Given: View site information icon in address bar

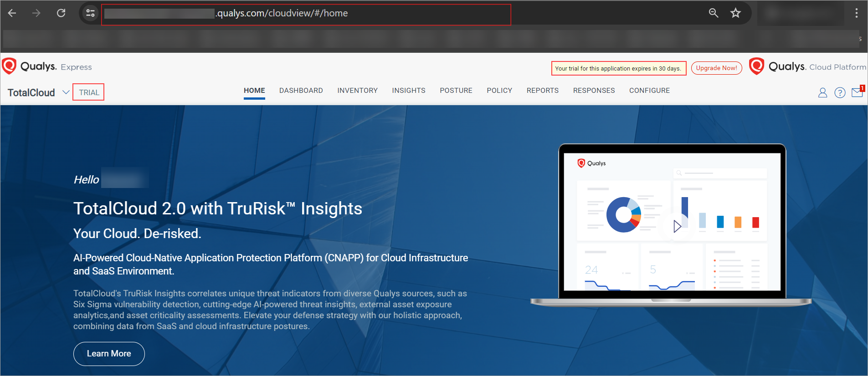Looking at the screenshot, I should click(90, 13).
